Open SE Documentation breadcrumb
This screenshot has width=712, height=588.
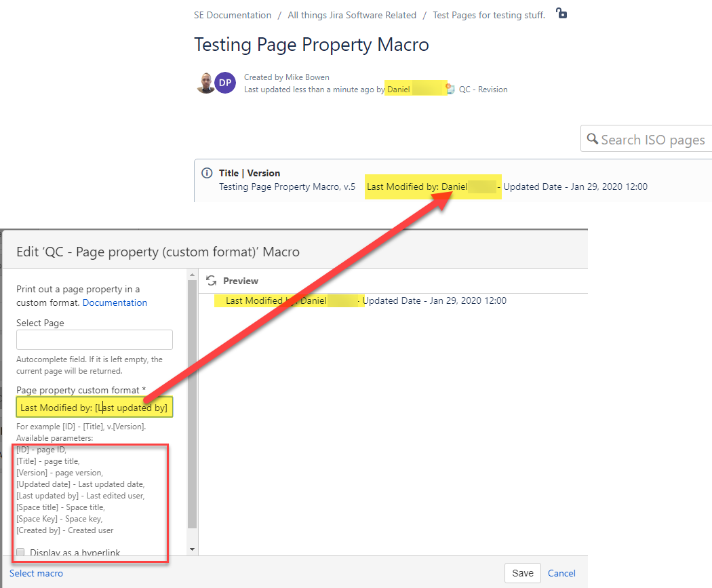[x=233, y=15]
